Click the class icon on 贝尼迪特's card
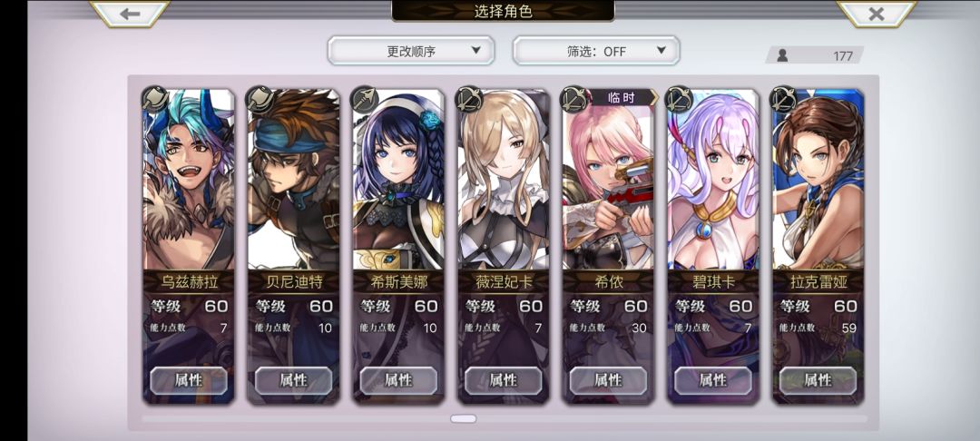Image resolution: width=980 pixels, height=441 pixels. pyautogui.click(x=260, y=99)
